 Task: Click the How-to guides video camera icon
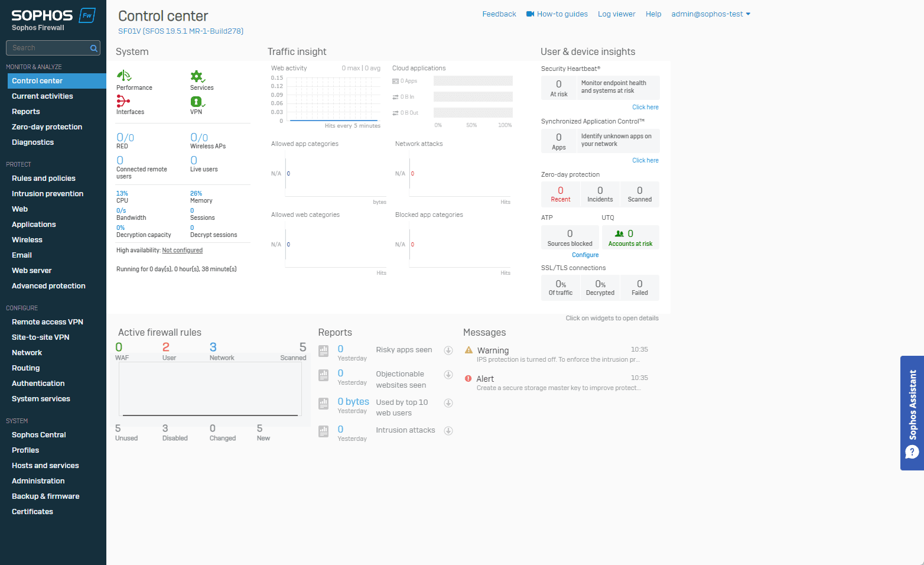[530, 14]
